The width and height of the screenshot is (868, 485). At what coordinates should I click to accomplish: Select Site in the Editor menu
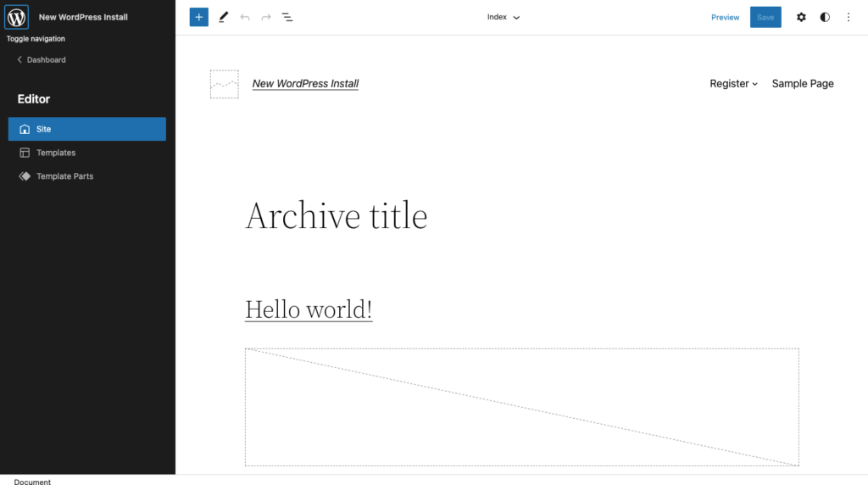point(87,129)
